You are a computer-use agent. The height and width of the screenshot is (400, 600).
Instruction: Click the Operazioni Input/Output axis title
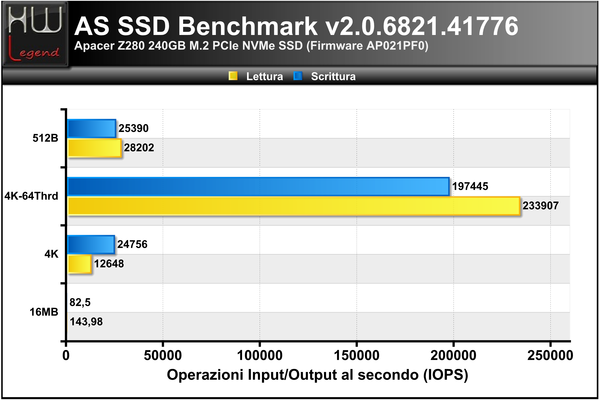[x=317, y=375]
